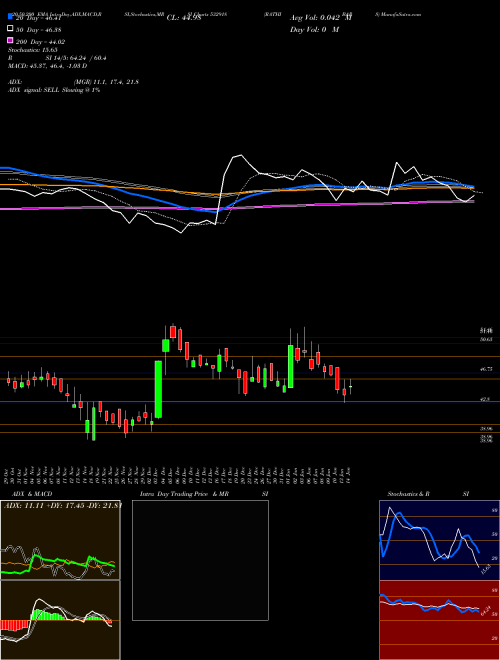Screen dimensions: 500x660
Task: Click the 'Stochastics: 15.63' readout
Action: click(x=32, y=50)
